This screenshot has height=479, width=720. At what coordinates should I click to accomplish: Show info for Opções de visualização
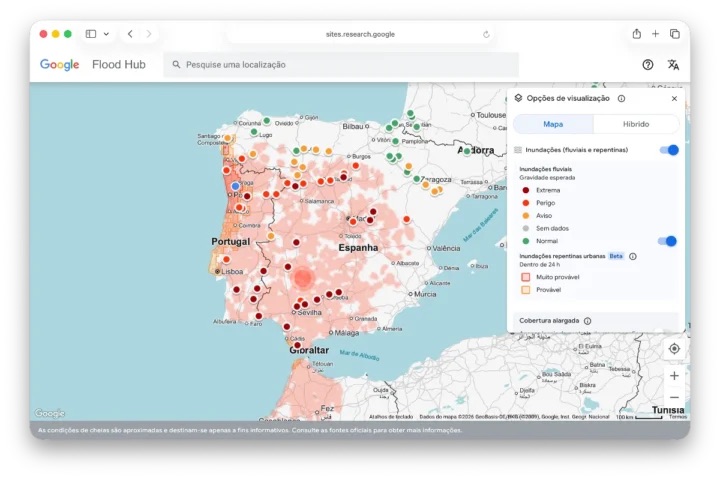pos(621,99)
